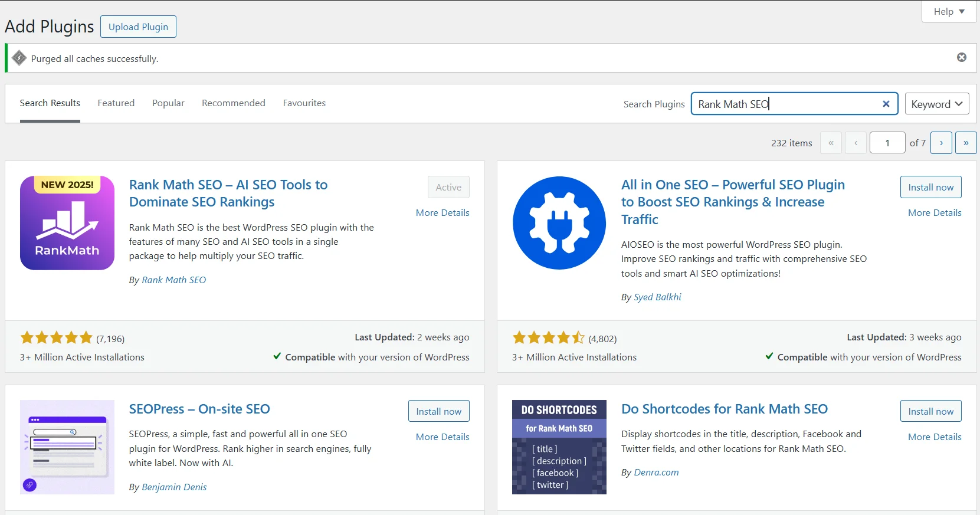Screen dimensions: 980x515
Task: Open author link Denra.com
Action: click(656, 473)
